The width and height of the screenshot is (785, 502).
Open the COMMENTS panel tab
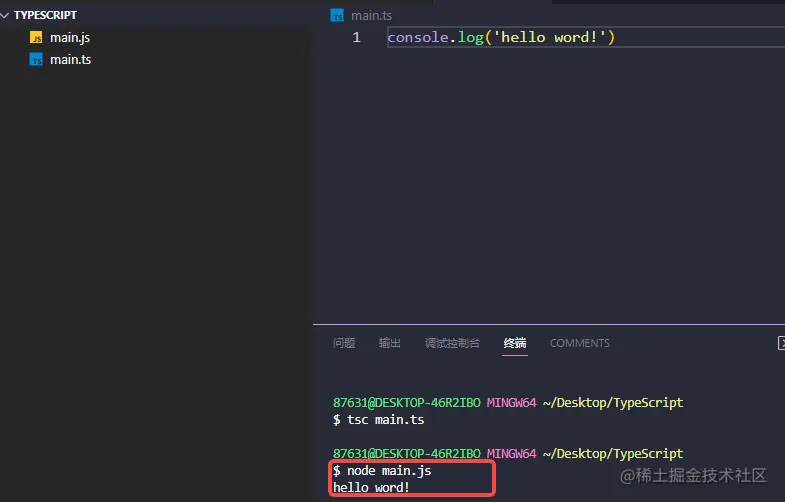(580, 343)
